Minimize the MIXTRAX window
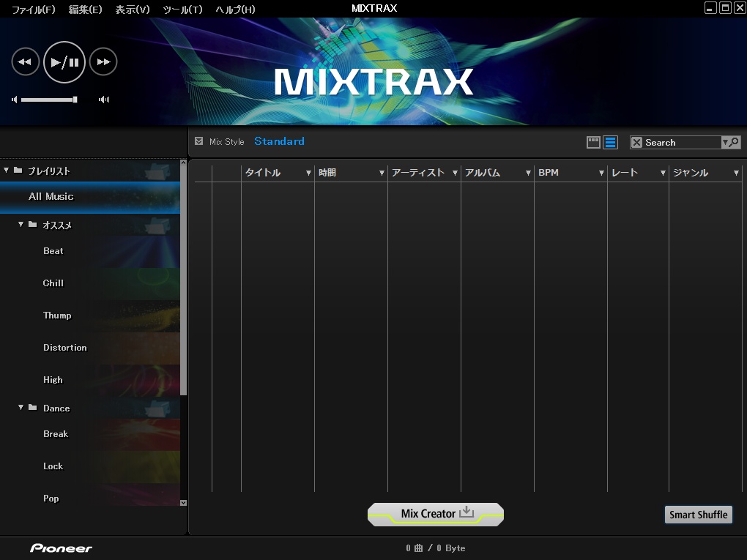This screenshot has height=560, width=747. click(x=710, y=8)
